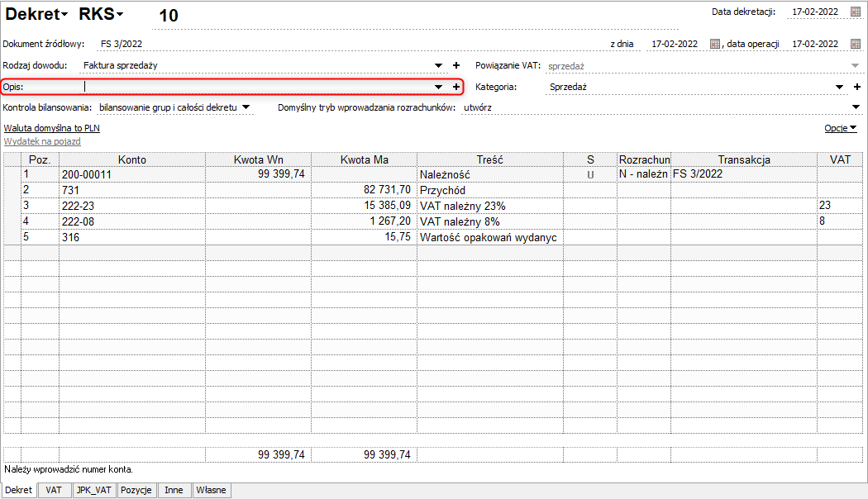Viewport: 868px width, 499px height.
Task: Open the Kategoria dropdown arrow
Action: click(x=839, y=87)
